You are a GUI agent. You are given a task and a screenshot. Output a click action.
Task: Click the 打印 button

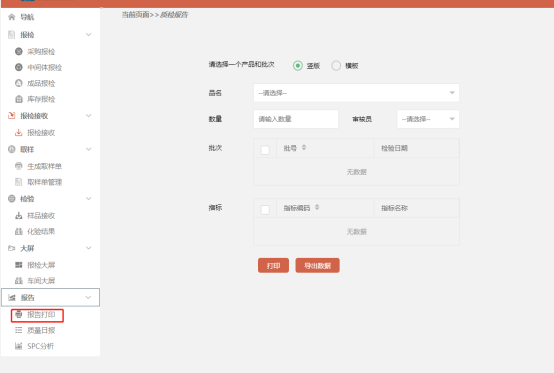(x=273, y=265)
